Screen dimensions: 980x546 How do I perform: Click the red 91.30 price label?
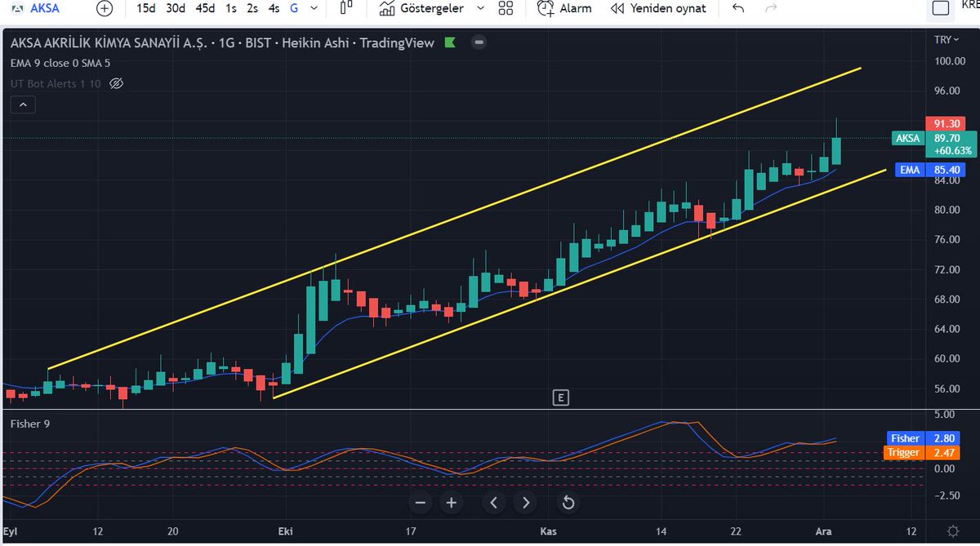946,123
